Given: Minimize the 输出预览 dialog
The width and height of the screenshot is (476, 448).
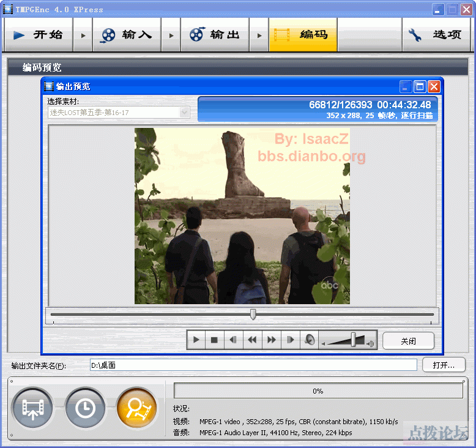Looking at the screenshot, I should (x=405, y=87).
